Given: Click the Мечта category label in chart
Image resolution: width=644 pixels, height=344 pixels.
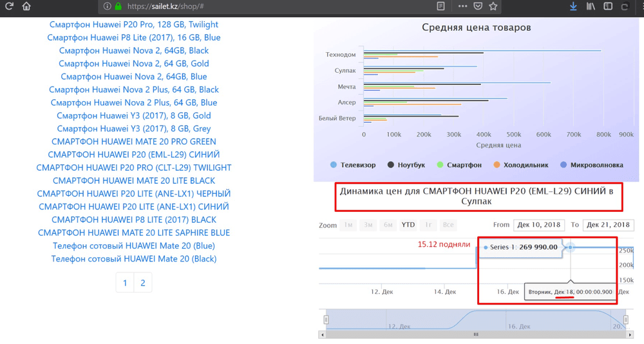Looking at the screenshot, I should [x=346, y=87].
